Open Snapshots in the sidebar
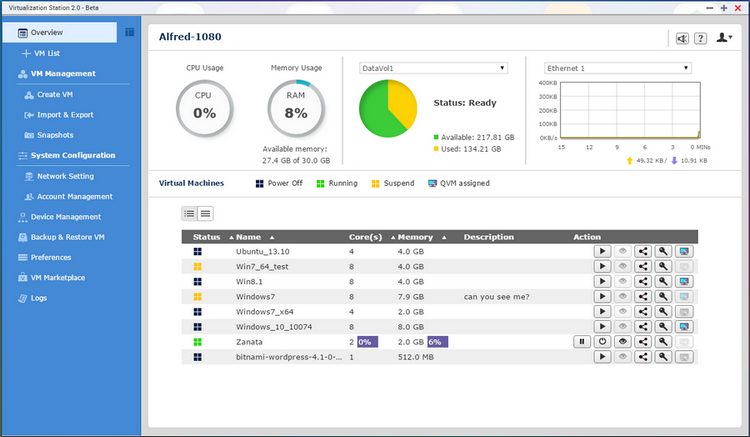The image size is (750, 437). [55, 135]
